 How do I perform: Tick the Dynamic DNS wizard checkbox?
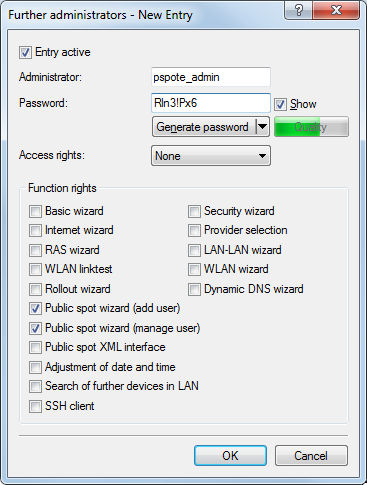click(x=194, y=289)
